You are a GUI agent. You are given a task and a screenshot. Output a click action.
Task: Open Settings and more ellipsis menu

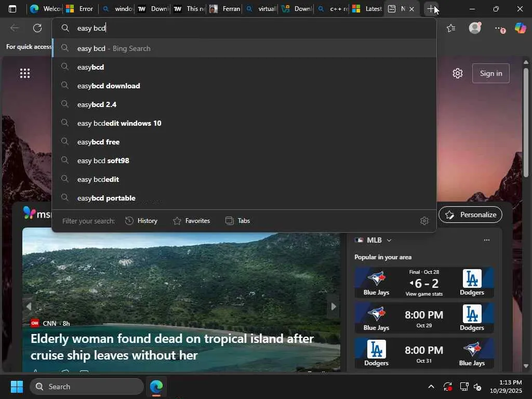pyautogui.click(x=499, y=29)
